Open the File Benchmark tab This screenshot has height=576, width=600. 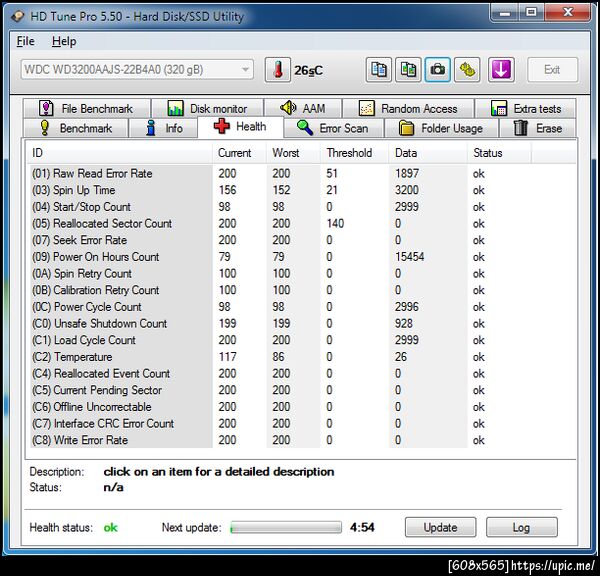tap(86, 108)
